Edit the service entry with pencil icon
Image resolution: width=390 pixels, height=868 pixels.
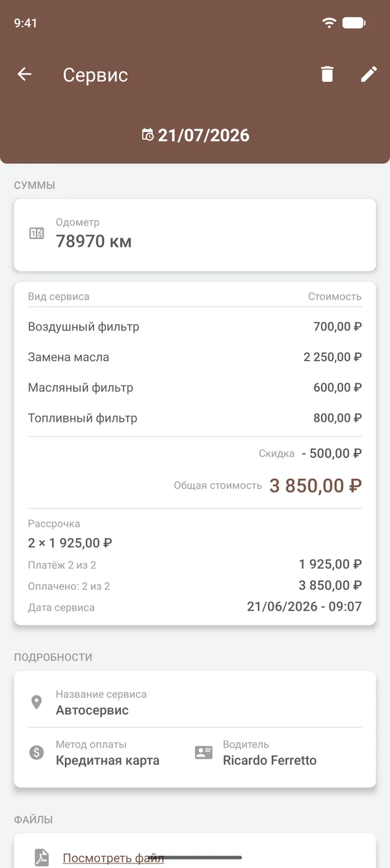click(x=369, y=74)
